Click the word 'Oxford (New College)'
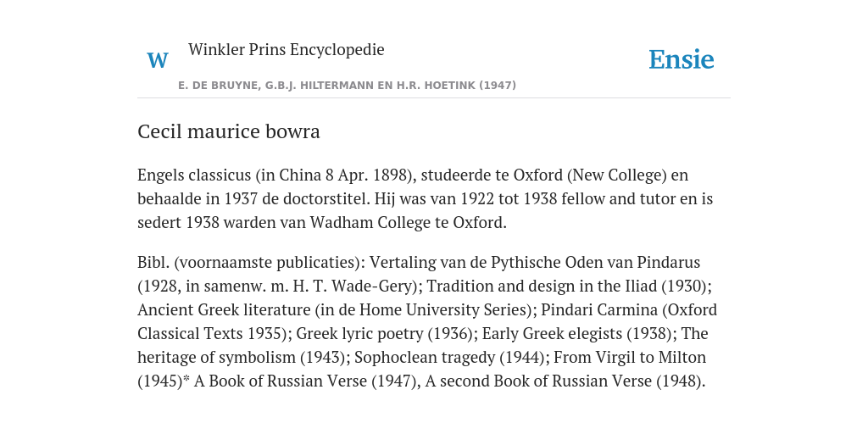The height and width of the screenshot is (434, 868). coord(590,175)
